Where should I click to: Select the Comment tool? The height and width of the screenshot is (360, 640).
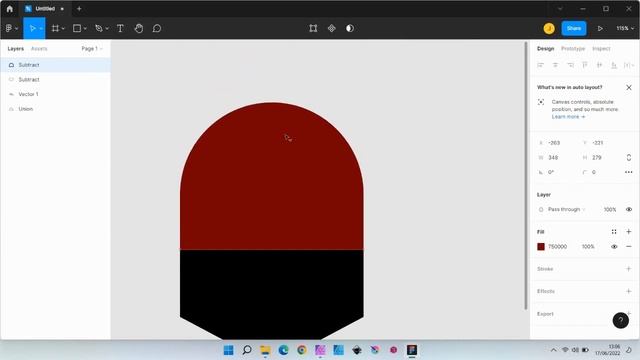click(x=157, y=29)
